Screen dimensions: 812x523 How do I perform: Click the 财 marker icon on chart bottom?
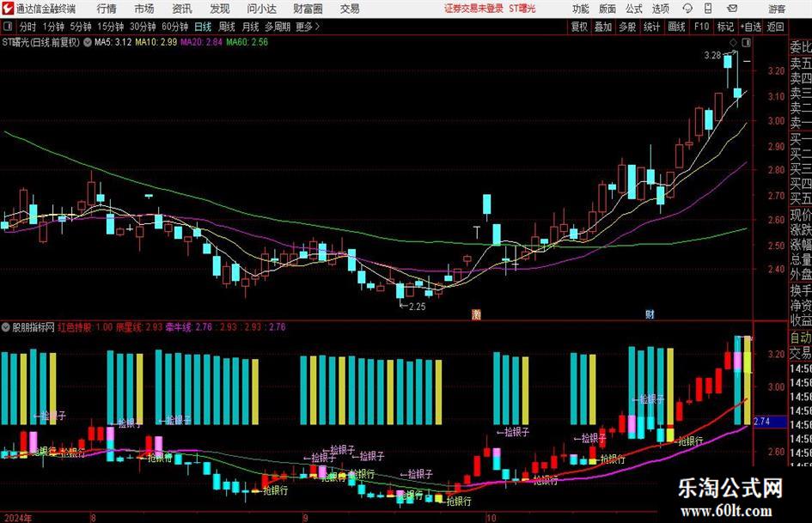[x=650, y=313]
